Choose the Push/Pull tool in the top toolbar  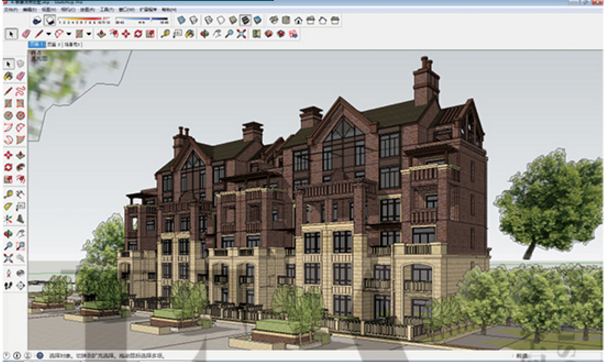[x=101, y=34]
